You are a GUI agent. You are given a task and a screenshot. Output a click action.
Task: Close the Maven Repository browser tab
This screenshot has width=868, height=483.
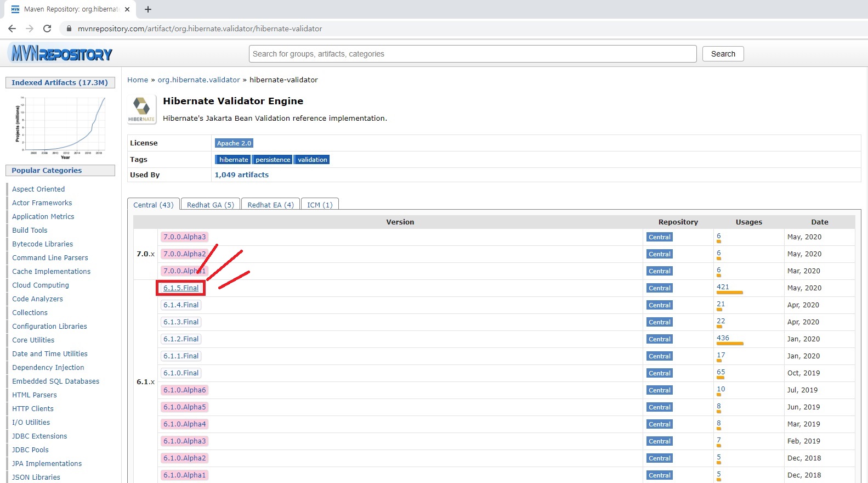point(127,9)
